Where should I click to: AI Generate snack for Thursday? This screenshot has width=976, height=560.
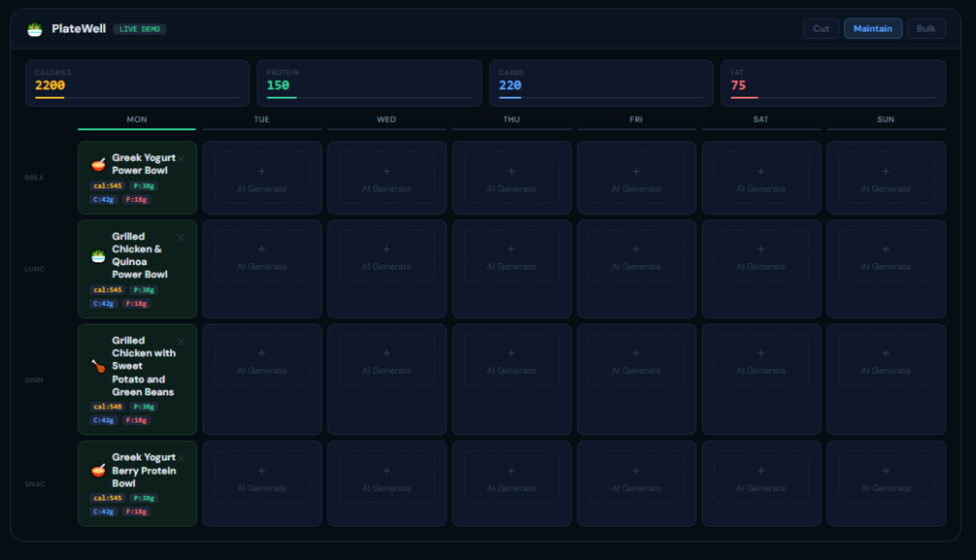pos(512,478)
